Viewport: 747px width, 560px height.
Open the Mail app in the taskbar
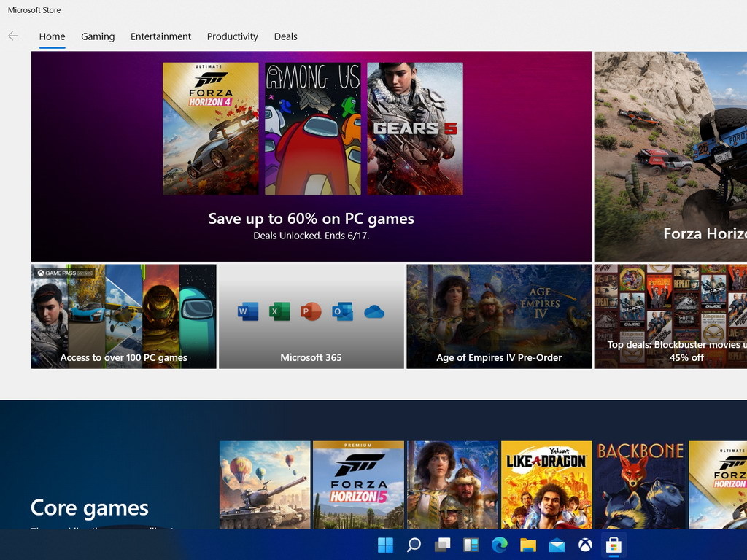[557, 545]
